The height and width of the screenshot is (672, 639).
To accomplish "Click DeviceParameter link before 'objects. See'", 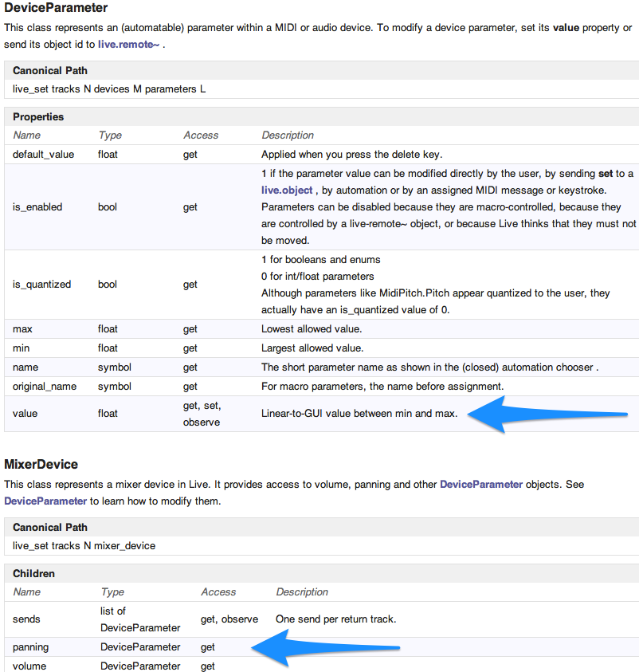I will pos(481,484).
